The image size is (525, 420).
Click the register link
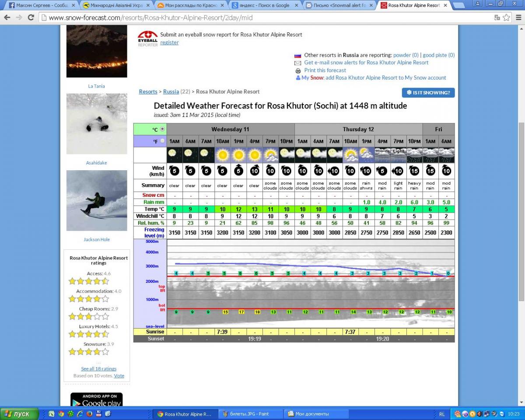pyautogui.click(x=169, y=42)
